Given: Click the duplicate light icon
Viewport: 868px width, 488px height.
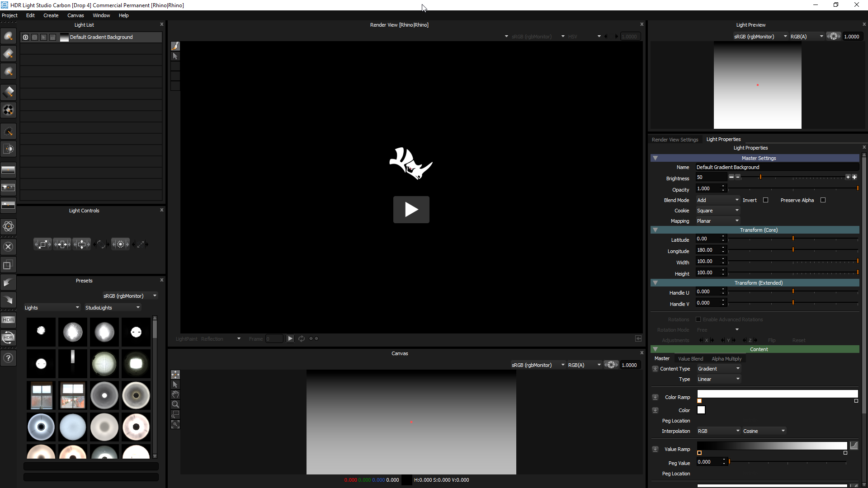Looking at the screenshot, I should [x=8, y=265].
